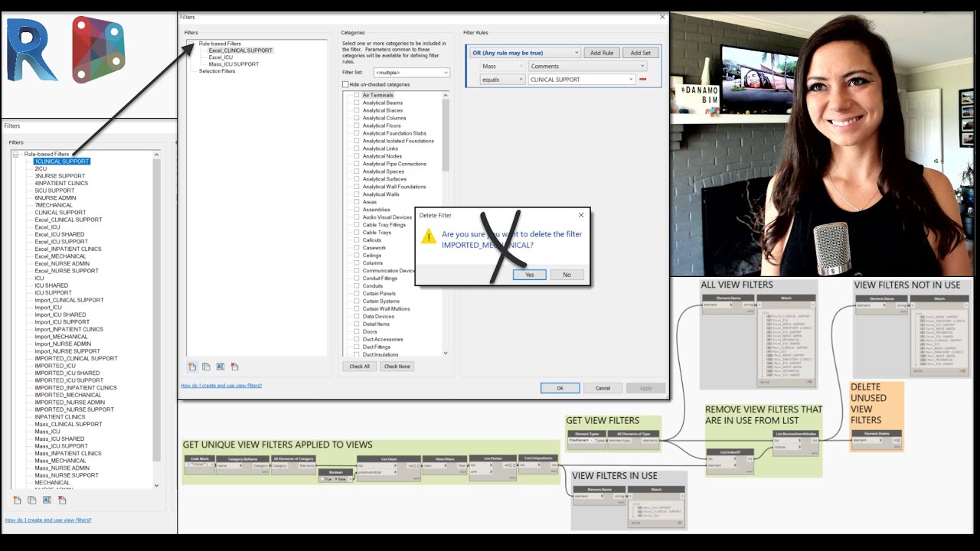Click Add Rule button
Image resolution: width=980 pixels, height=551 pixels.
tap(602, 53)
